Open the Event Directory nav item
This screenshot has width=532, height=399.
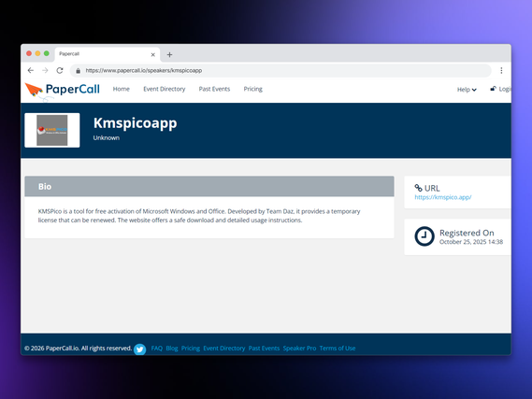165,89
